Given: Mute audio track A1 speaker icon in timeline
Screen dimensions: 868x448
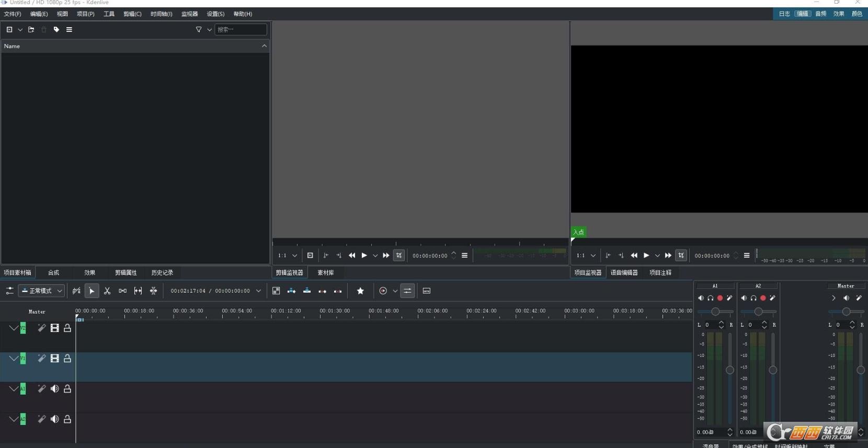Looking at the screenshot, I should click(54, 389).
